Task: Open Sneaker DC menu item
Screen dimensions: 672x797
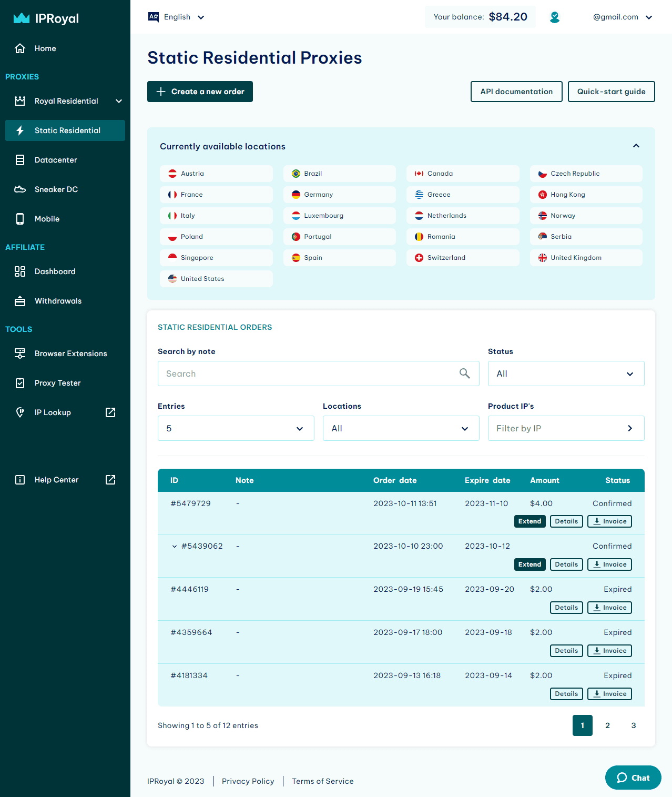Action: click(x=65, y=189)
